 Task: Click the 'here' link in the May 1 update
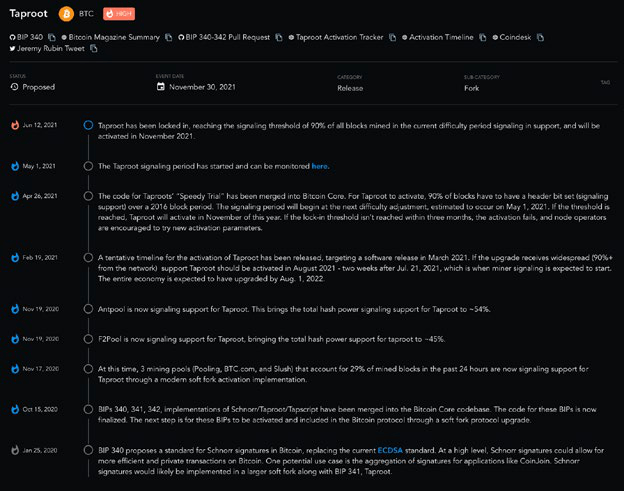click(x=319, y=166)
